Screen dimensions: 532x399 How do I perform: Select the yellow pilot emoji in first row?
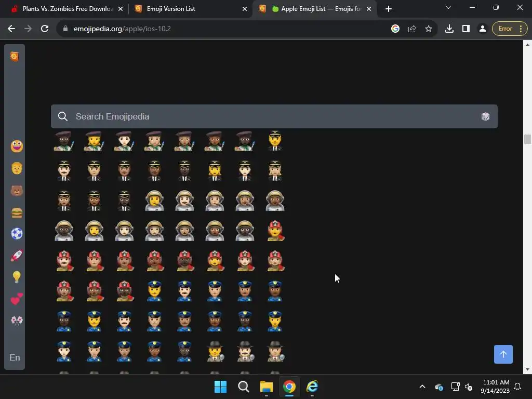pyautogui.click(x=275, y=141)
